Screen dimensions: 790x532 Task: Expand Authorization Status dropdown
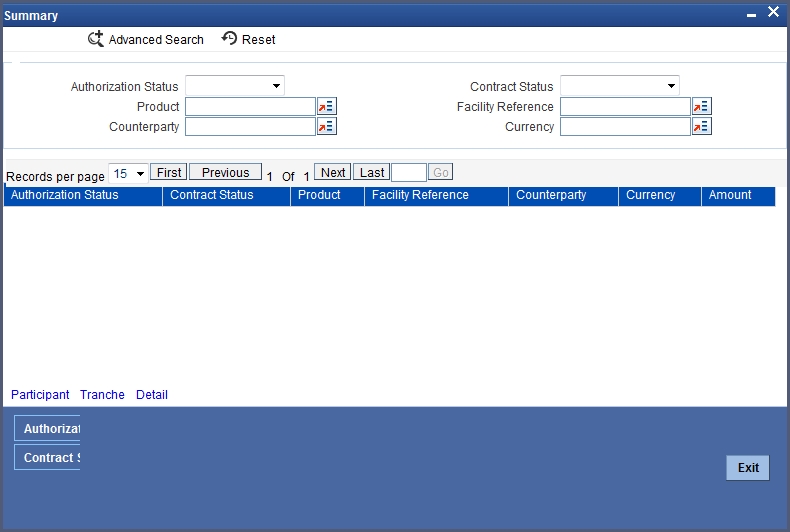(x=235, y=86)
